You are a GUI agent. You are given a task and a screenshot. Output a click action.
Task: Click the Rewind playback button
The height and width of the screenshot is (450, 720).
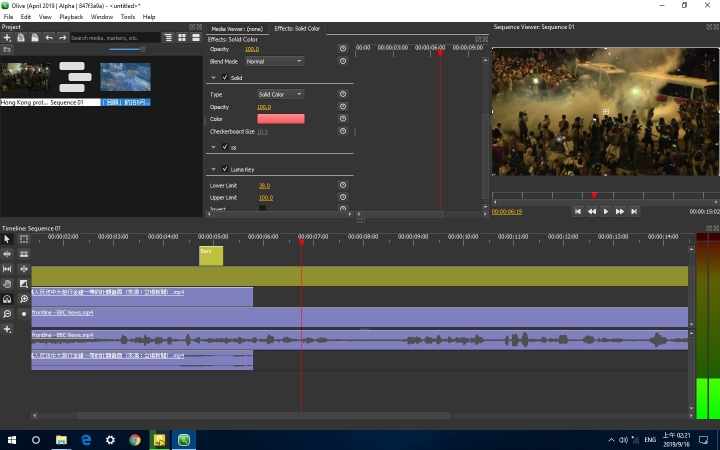point(592,211)
